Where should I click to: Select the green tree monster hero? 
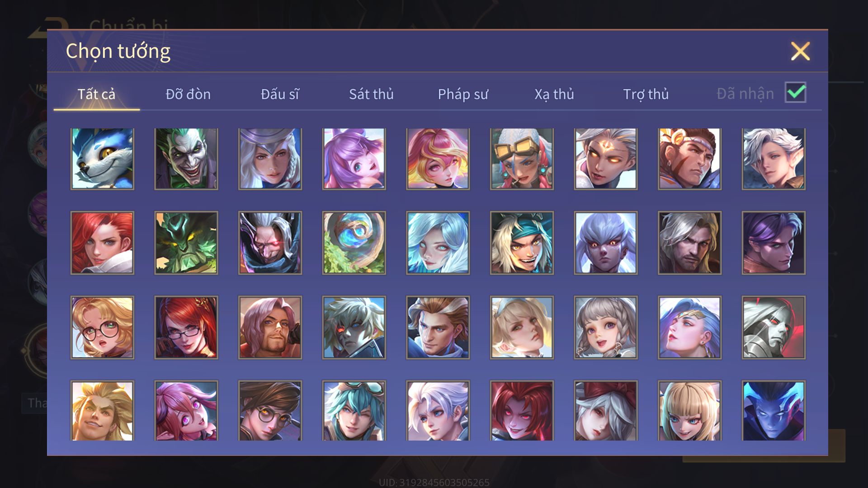point(186,243)
